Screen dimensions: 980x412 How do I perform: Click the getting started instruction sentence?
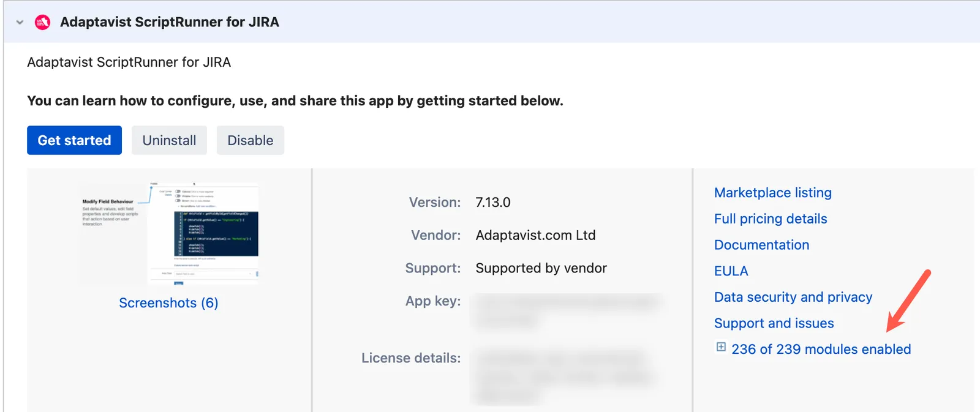click(x=295, y=101)
